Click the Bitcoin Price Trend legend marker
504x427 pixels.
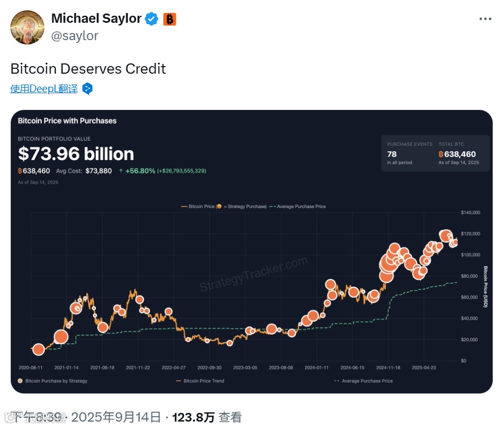point(179,381)
